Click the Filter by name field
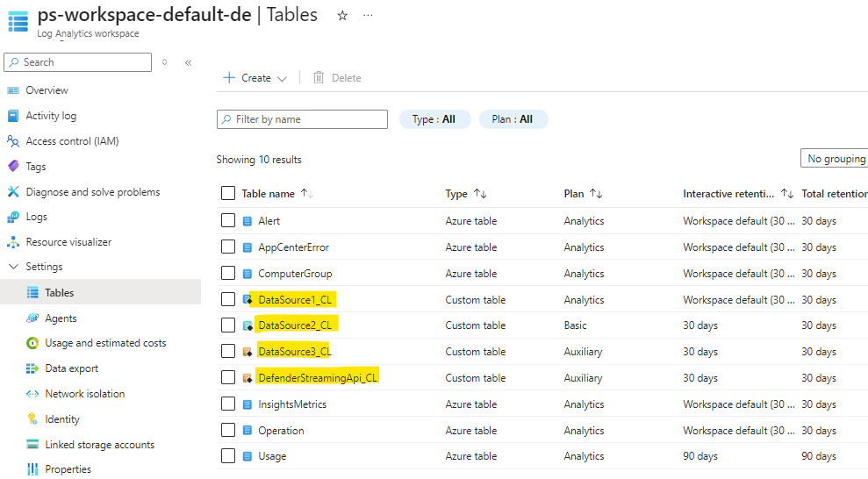The height and width of the screenshot is (479, 868). (x=302, y=119)
